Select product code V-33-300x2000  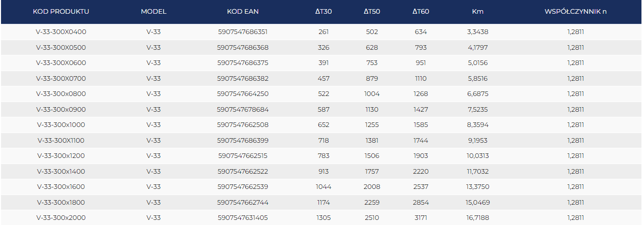coord(61,218)
